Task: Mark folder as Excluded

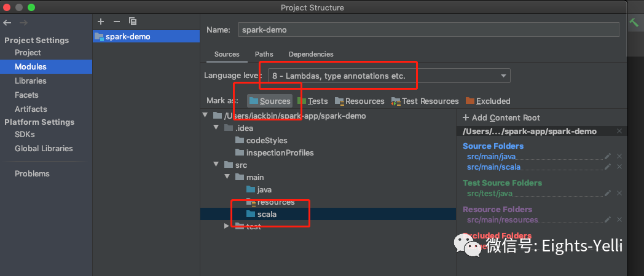Action: [x=488, y=101]
